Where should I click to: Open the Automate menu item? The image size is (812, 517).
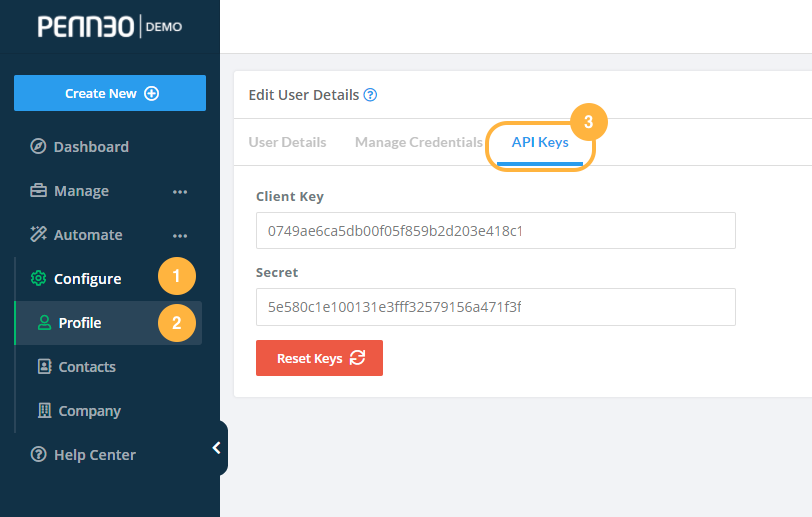tap(88, 235)
